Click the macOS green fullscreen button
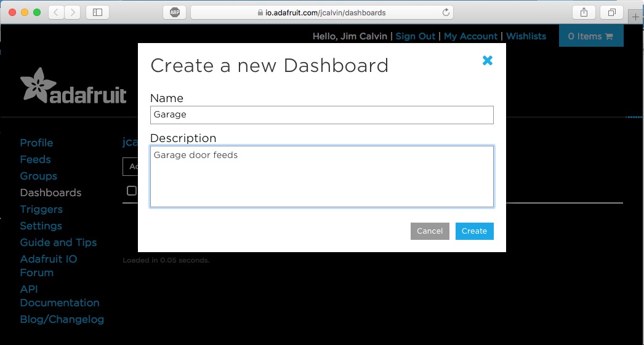Viewport: 644px width, 345px height. [37, 12]
